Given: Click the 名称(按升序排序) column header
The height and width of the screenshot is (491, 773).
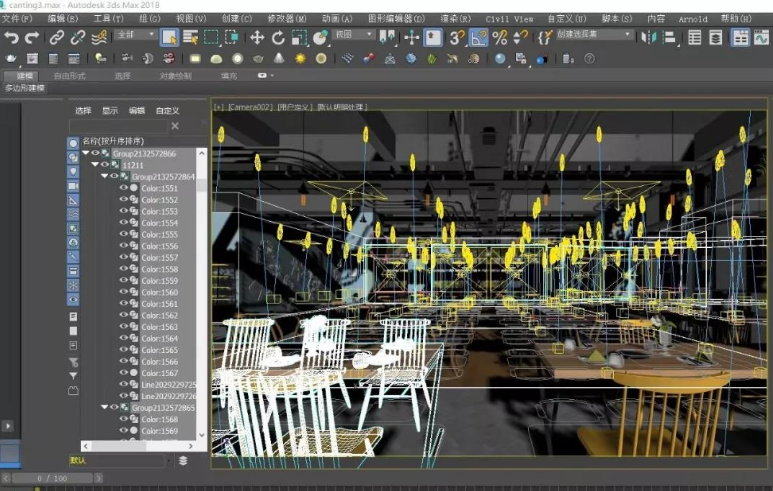Looking at the screenshot, I should [x=113, y=141].
